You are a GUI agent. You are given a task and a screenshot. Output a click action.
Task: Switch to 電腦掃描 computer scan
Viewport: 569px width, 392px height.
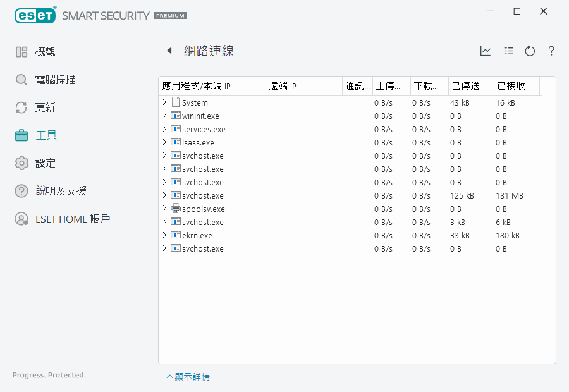click(56, 80)
